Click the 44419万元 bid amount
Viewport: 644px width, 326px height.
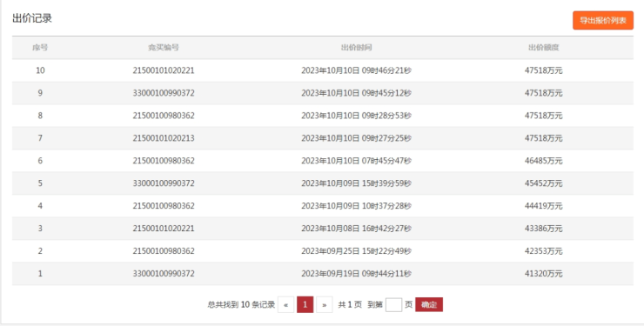pos(543,206)
